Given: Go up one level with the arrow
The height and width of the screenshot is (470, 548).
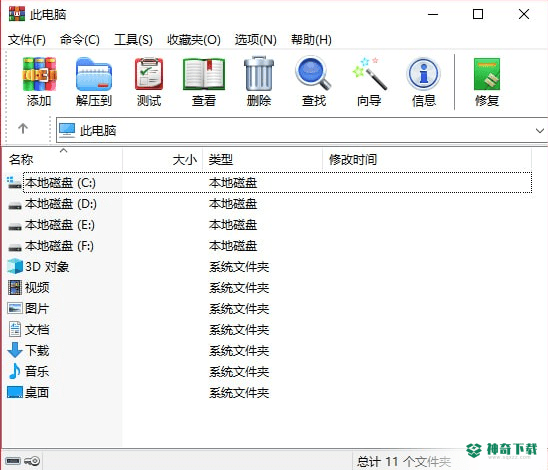Looking at the screenshot, I should click(23, 128).
